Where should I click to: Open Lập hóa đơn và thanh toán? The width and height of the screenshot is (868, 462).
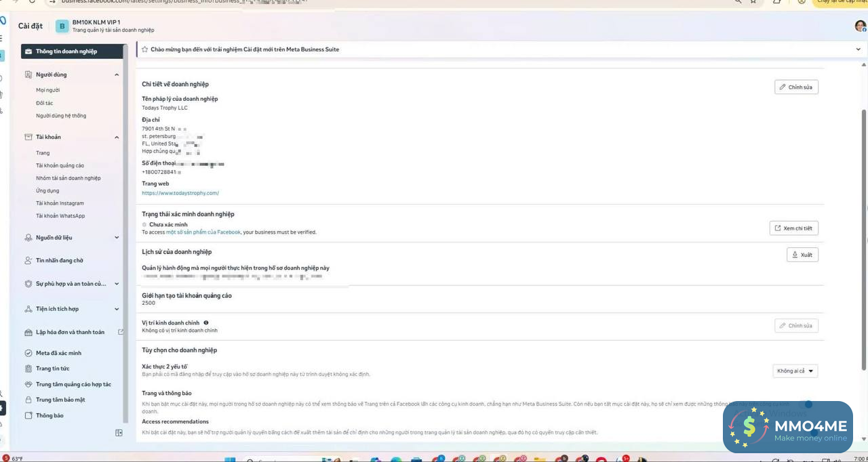(x=71, y=333)
